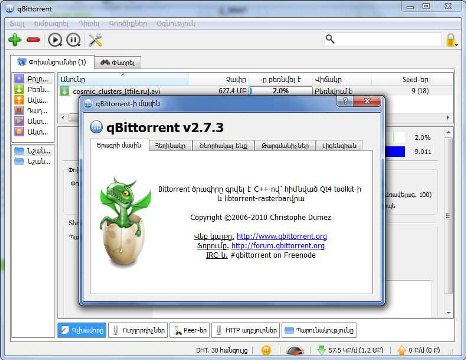Click the qBittorrent main window title bar icon
466x360 pixels.
point(10,9)
